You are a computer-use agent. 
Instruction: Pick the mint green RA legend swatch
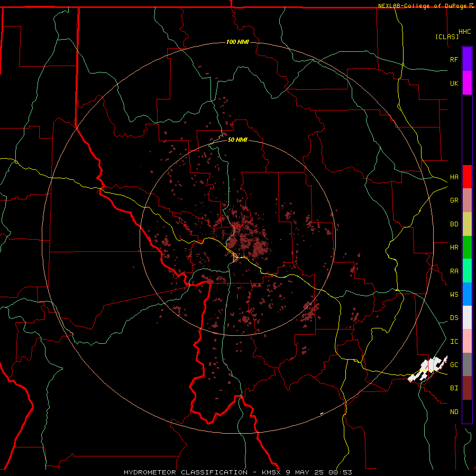tap(467, 271)
